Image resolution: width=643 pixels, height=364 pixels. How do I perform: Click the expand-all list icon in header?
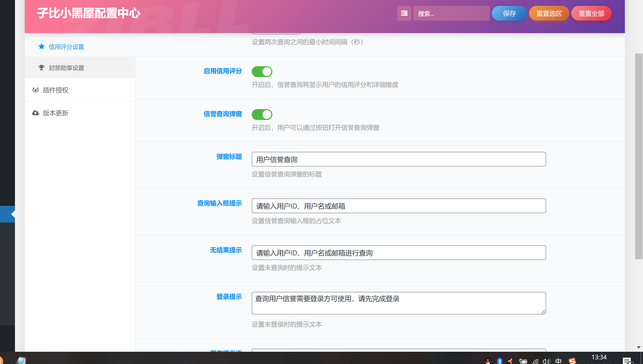coord(404,13)
